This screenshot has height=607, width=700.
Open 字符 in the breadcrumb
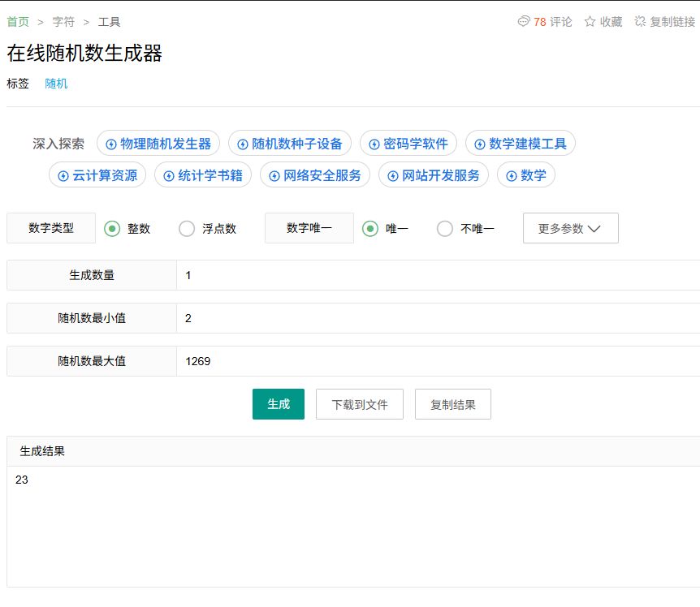coord(63,22)
